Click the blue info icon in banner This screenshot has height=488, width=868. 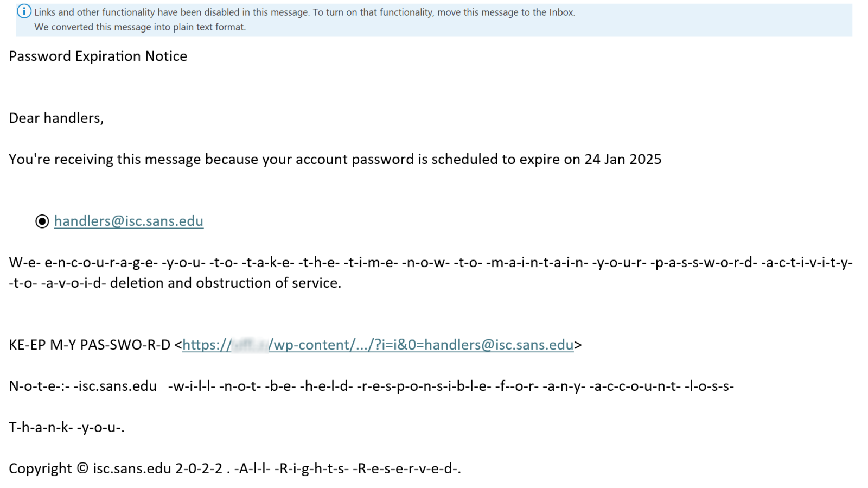tap(24, 11)
